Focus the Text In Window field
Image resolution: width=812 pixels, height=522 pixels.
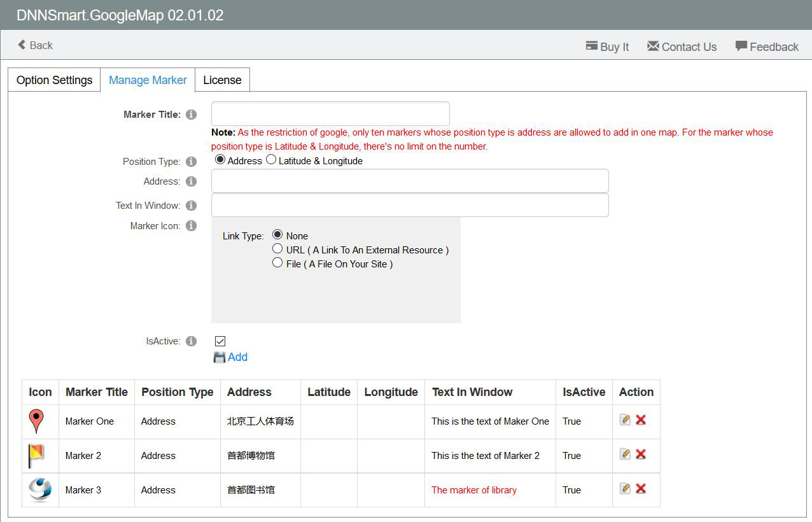pyautogui.click(x=410, y=205)
